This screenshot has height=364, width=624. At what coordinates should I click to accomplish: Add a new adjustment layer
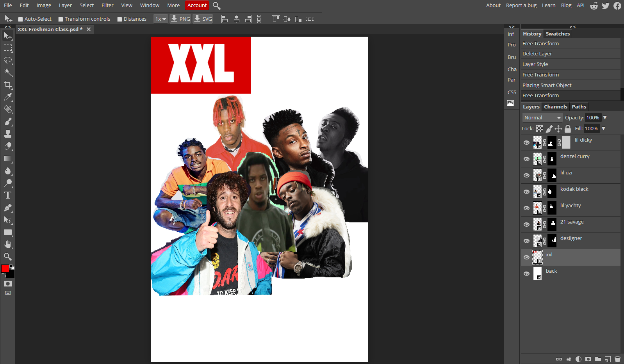coord(578,359)
